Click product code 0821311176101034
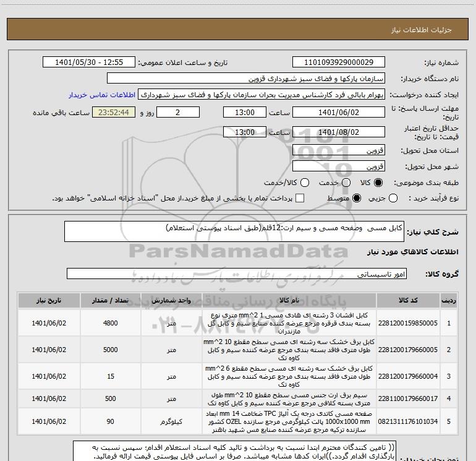The image size is (476, 461). [x=408, y=421]
